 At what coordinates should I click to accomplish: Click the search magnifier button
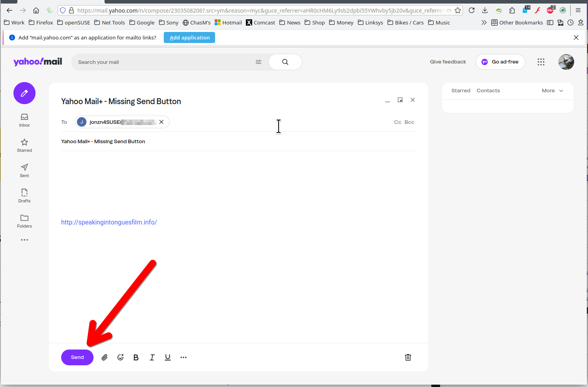(285, 62)
